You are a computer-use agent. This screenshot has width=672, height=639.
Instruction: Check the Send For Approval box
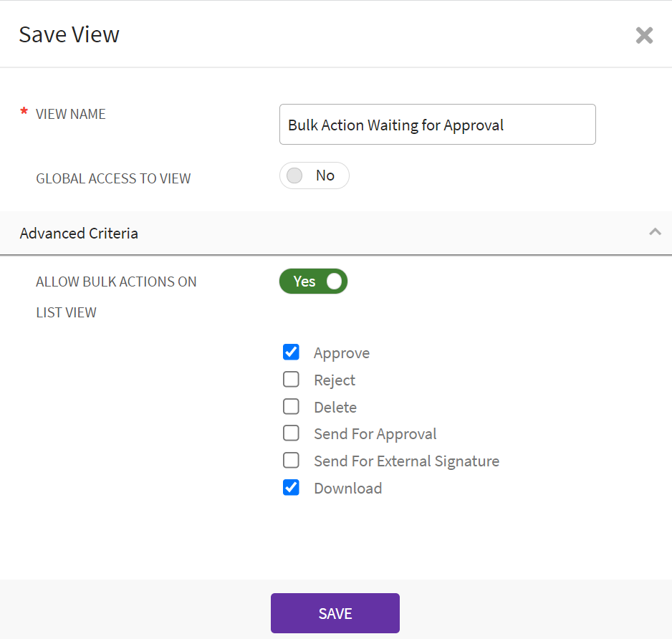coord(291,433)
